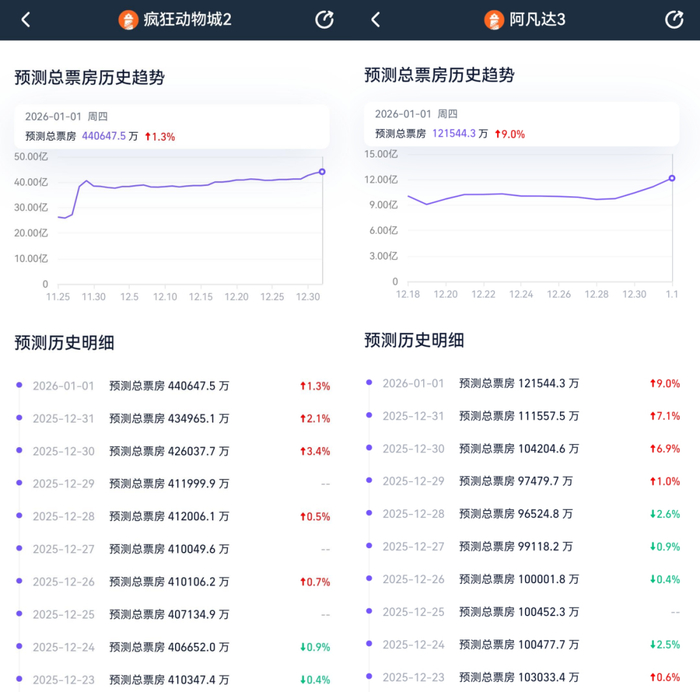This screenshot has width=700, height=692.
Task: Tap share icon on 疯狂动物城2 header
Action: [x=325, y=20]
